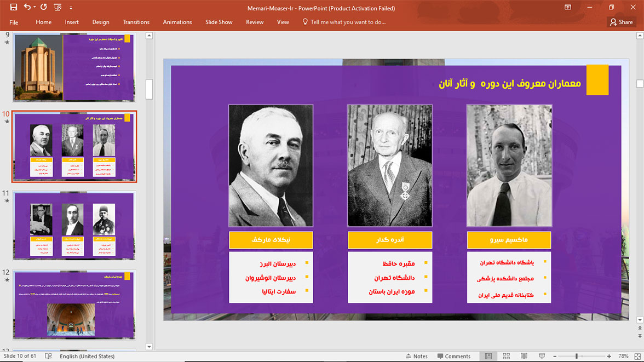Open the Undo history dropdown arrow

coord(34,8)
